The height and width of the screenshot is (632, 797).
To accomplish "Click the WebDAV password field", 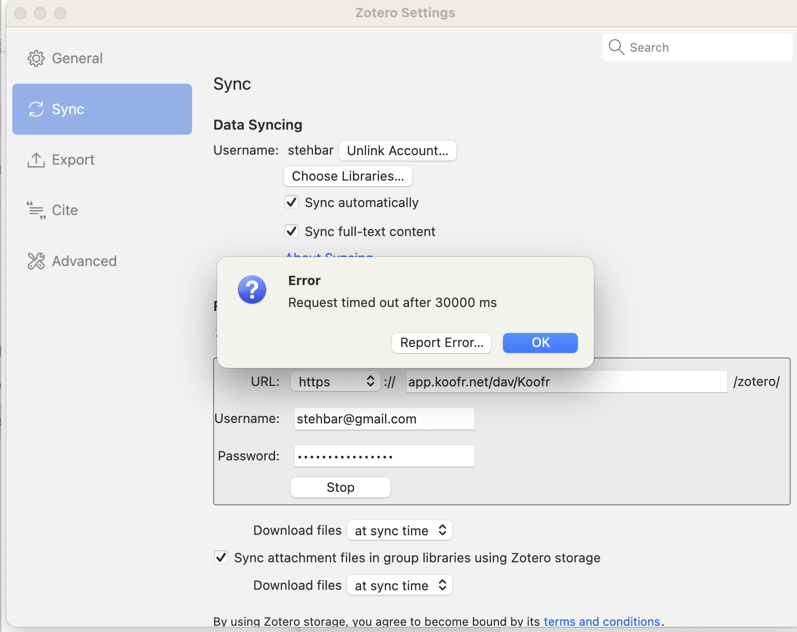I will [x=384, y=456].
